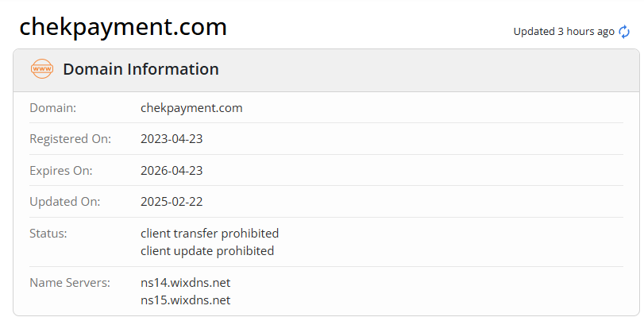This screenshot has height=321, width=644.
Task: Click the 'client transfer prohibited' status
Action: (210, 233)
